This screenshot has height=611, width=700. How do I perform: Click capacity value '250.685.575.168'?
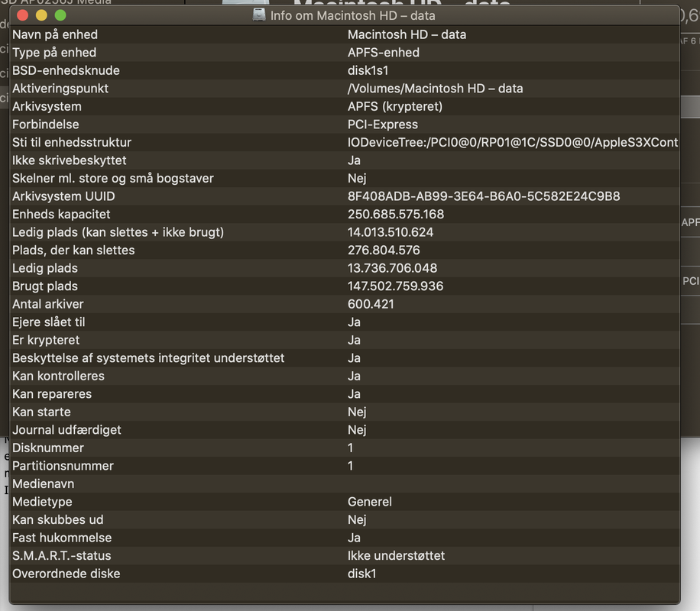click(x=396, y=214)
